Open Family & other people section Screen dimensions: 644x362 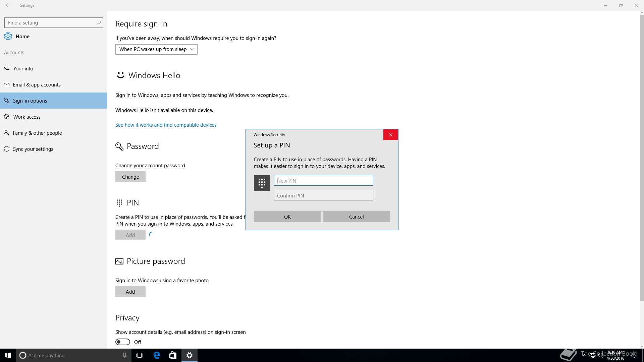point(54,133)
